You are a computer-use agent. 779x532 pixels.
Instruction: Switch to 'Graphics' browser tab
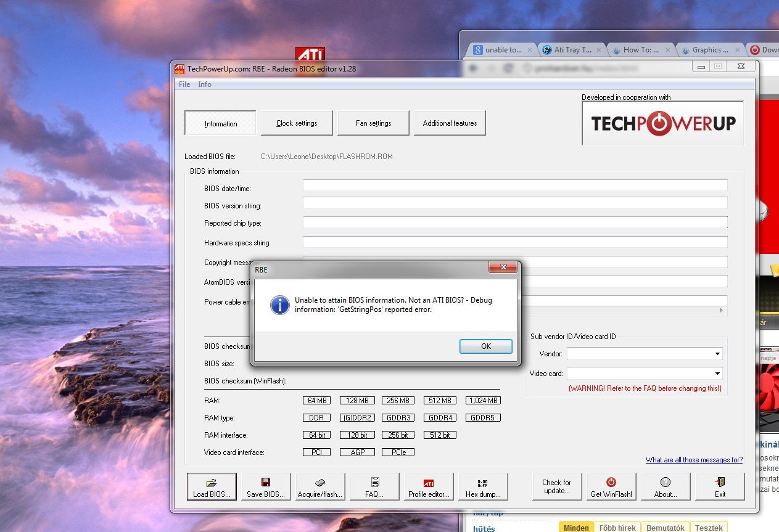(709, 50)
